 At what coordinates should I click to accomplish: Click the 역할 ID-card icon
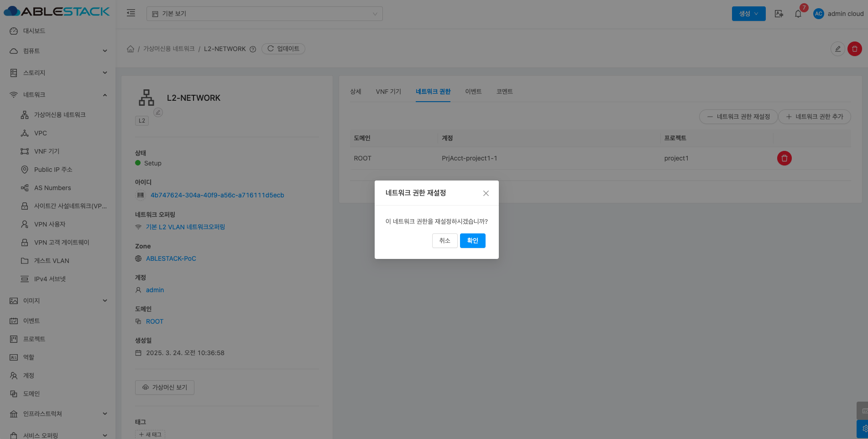pos(14,357)
